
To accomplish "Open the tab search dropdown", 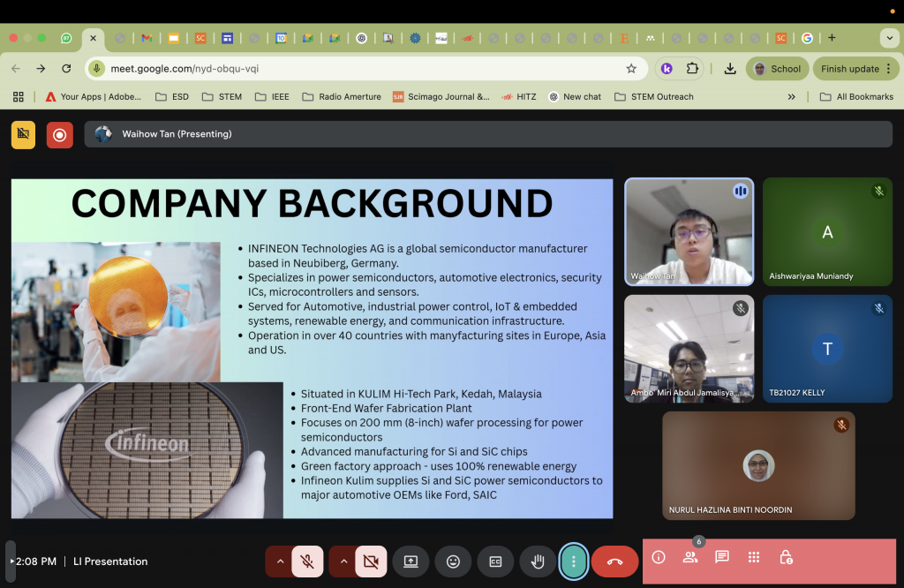I will (x=889, y=38).
